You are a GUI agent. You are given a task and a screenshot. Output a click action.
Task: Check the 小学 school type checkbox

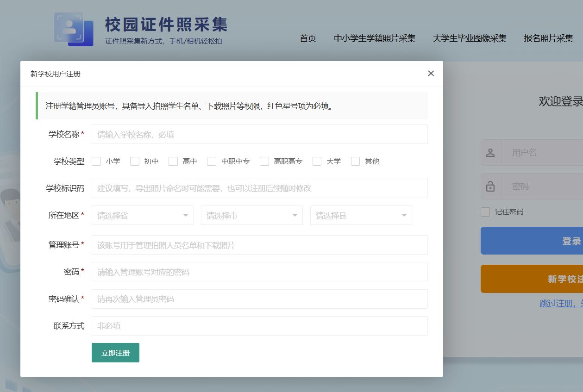point(96,161)
